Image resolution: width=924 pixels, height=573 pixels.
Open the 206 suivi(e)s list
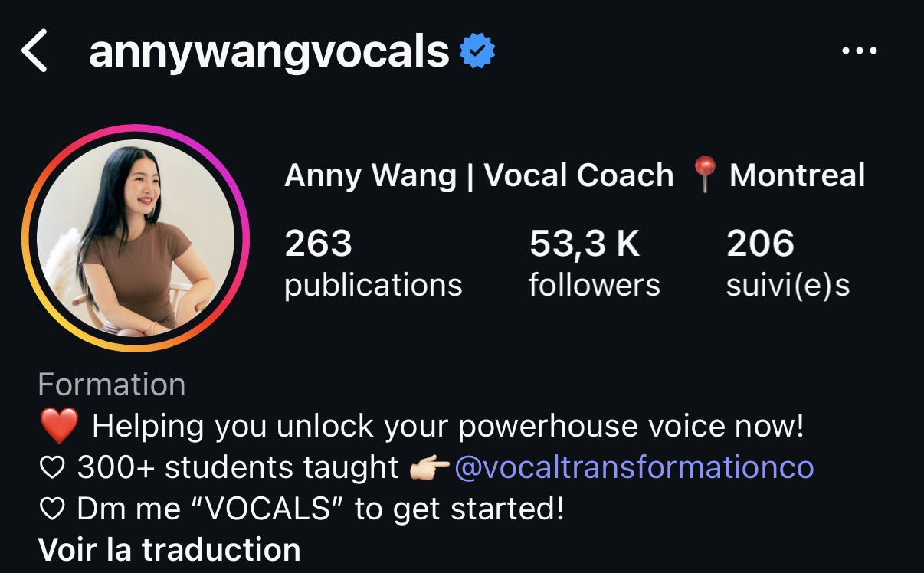coord(788,264)
